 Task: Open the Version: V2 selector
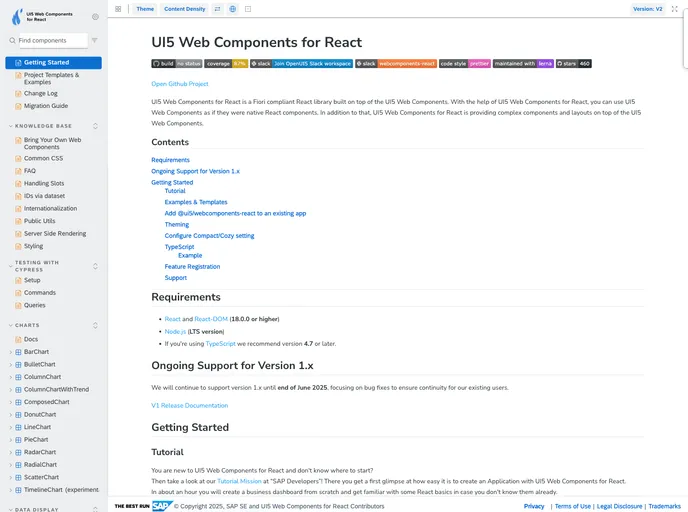[x=647, y=9]
